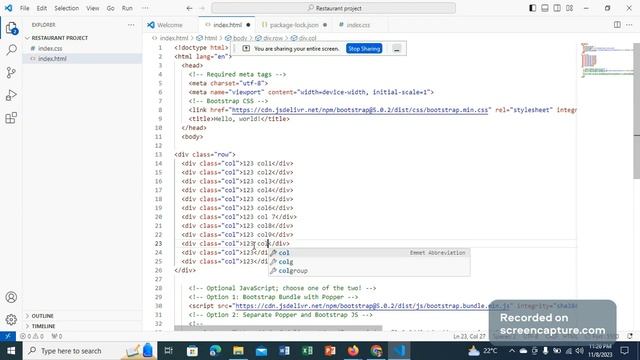Viewport: 640px width, 360px height.
Task: Open Excel from the taskbar
Action: [307, 351]
